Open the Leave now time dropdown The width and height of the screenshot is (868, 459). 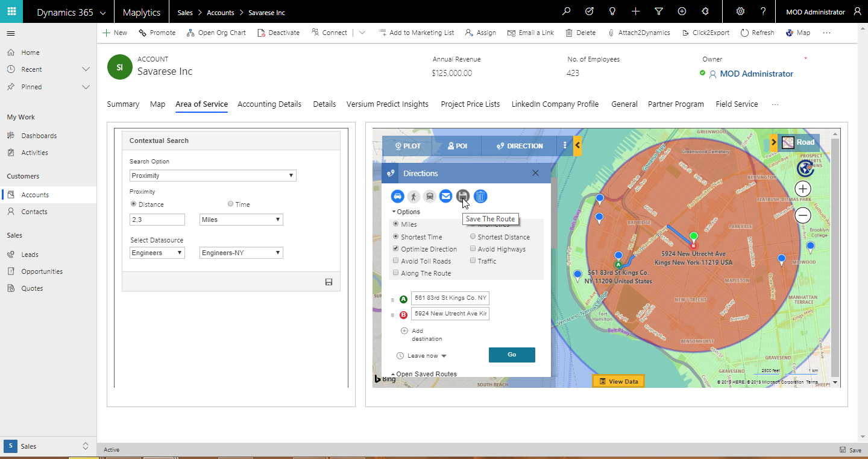422,356
